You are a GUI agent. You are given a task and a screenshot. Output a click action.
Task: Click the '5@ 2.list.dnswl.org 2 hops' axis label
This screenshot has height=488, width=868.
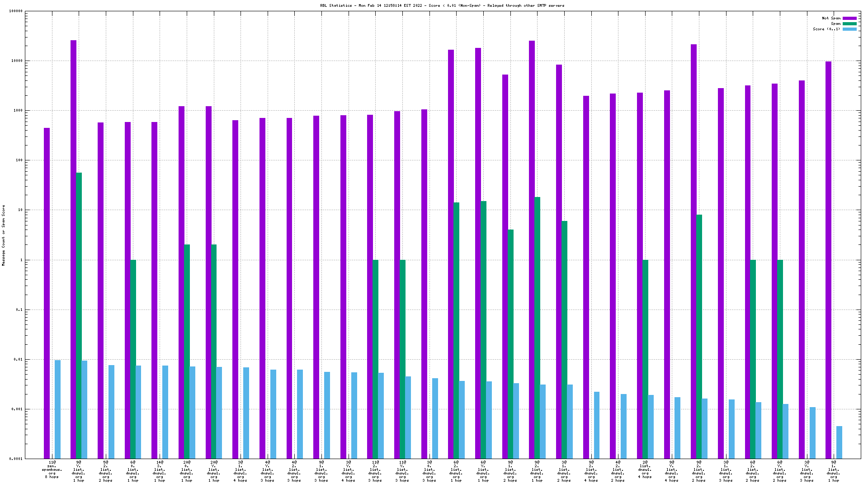click(106, 471)
